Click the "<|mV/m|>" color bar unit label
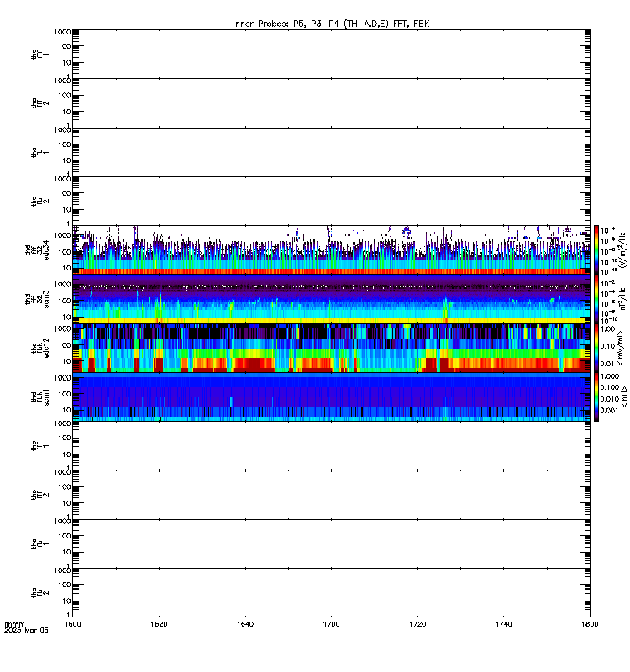The height and width of the screenshot is (672, 630). pos(620,348)
